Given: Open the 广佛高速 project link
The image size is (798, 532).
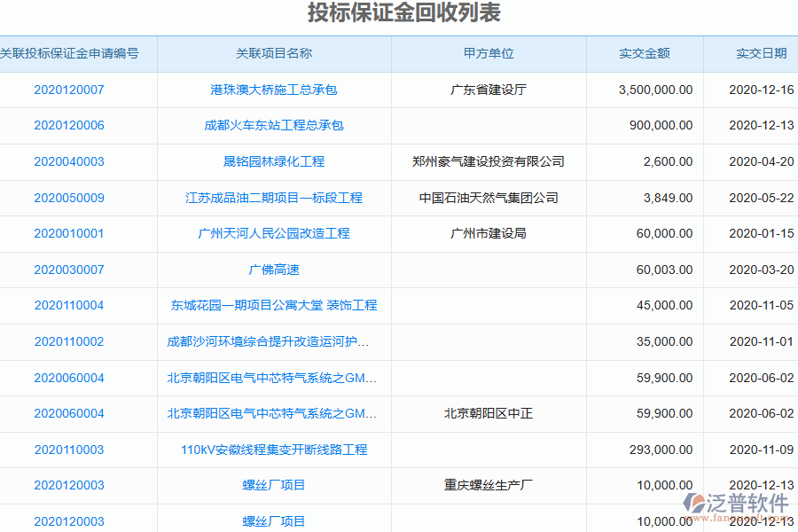Looking at the screenshot, I should (x=270, y=270).
